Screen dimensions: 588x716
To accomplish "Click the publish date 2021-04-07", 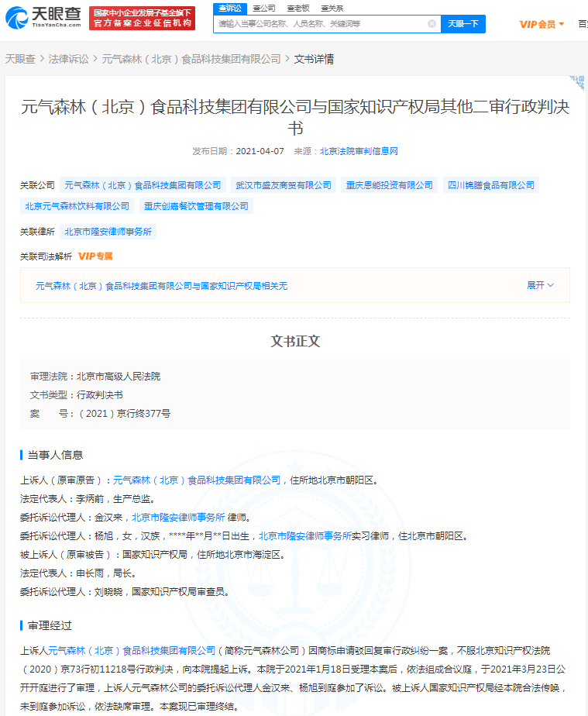I will pyautogui.click(x=260, y=151).
